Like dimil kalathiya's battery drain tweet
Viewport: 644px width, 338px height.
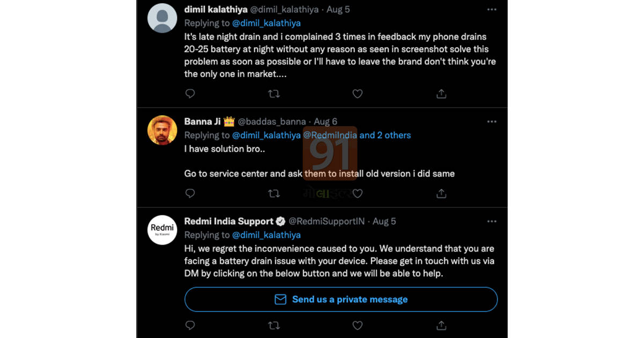(357, 94)
